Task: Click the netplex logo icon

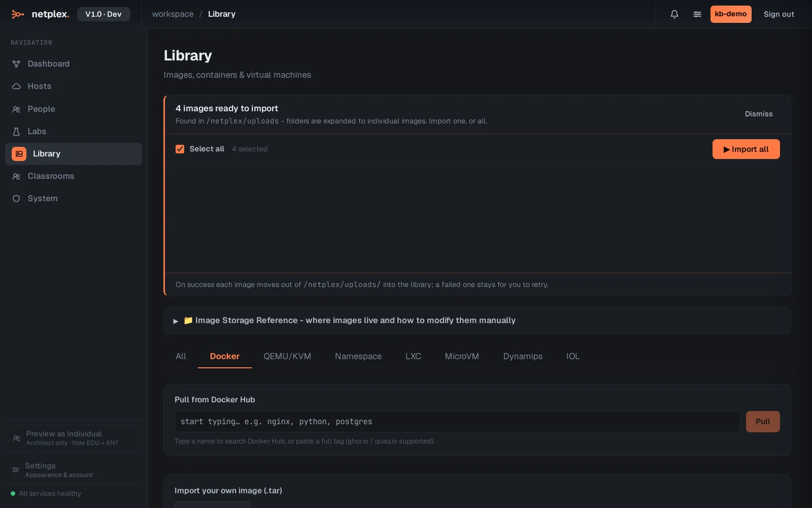Action: pos(18,14)
